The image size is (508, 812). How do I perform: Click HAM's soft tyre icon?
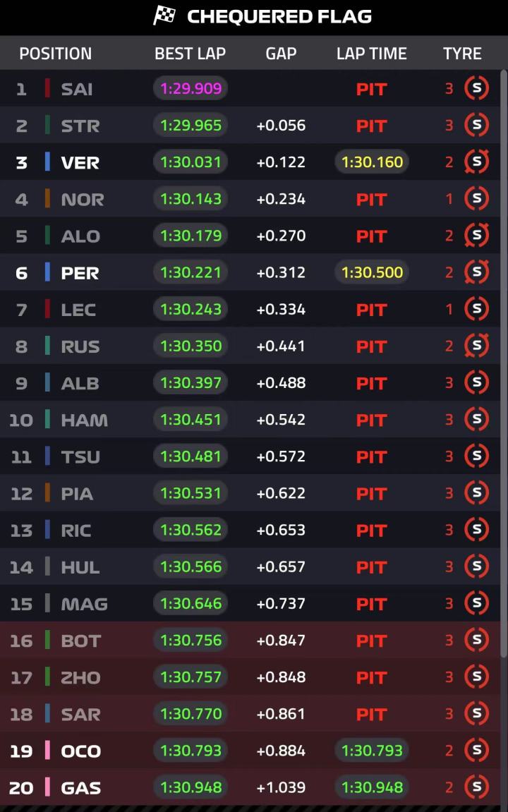(476, 419)
